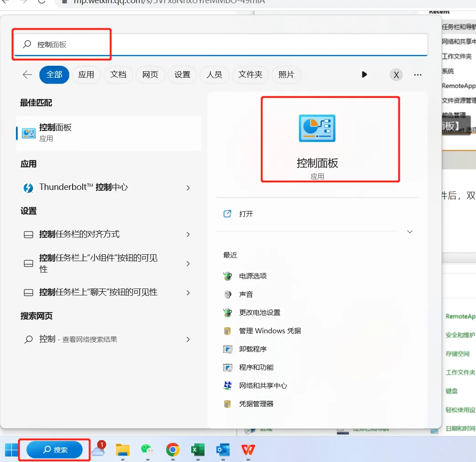
Task: Click the 卸载程序 icon
Action: coord(228,349)
